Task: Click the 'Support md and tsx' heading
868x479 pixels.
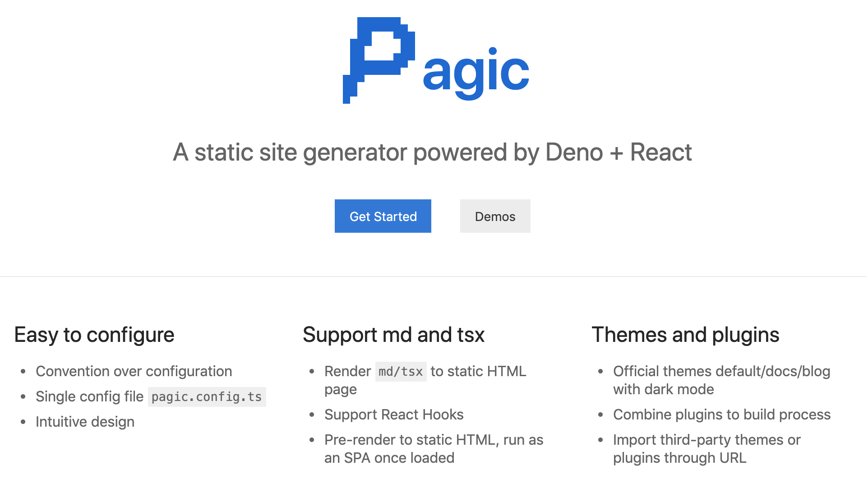Action: [394, 335]
